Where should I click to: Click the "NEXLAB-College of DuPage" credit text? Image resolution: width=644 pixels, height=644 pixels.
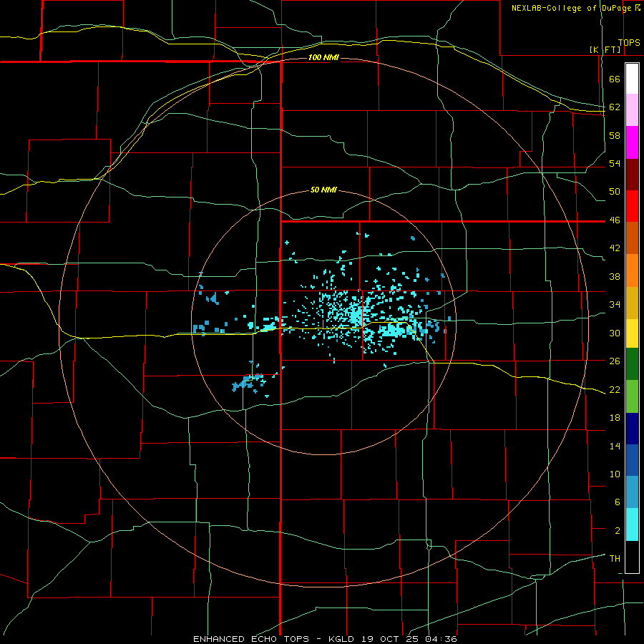pos(571,8)
